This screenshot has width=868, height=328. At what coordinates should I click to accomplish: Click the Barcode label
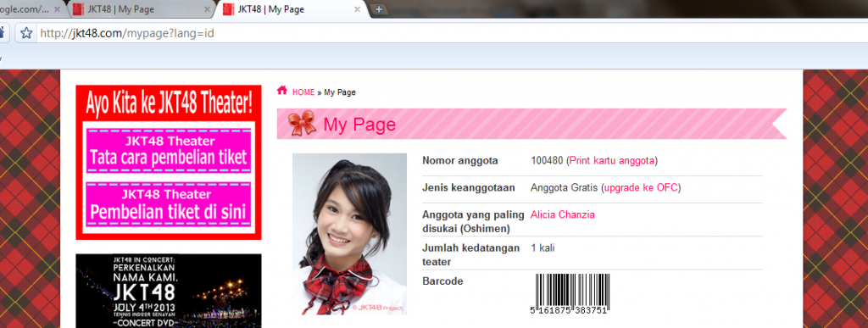click(x=442, y=281)
